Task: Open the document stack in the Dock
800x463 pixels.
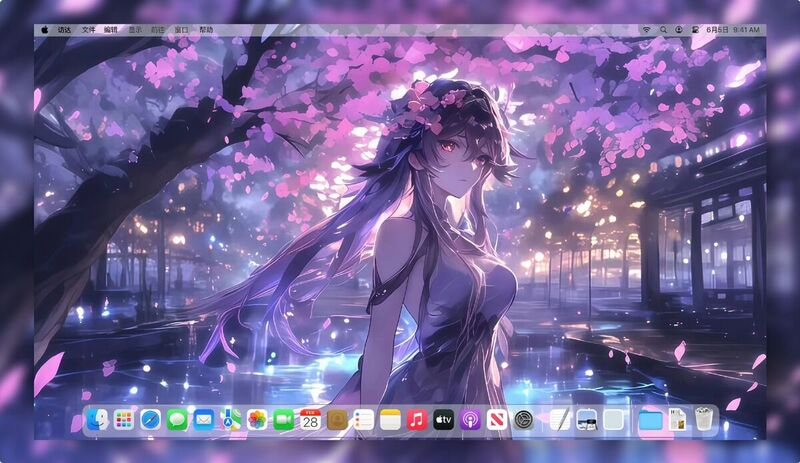Action: [x=677, y=420]
